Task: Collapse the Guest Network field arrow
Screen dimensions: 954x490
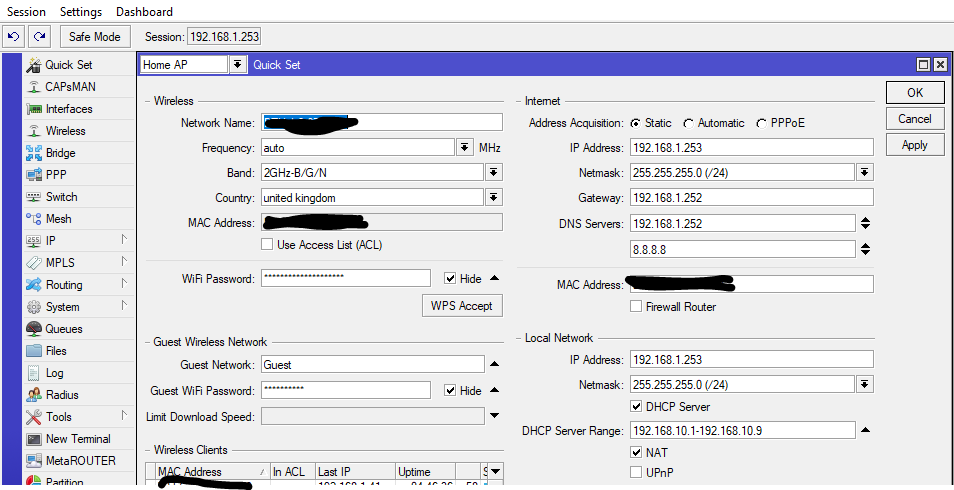Action: click(495, 365)
